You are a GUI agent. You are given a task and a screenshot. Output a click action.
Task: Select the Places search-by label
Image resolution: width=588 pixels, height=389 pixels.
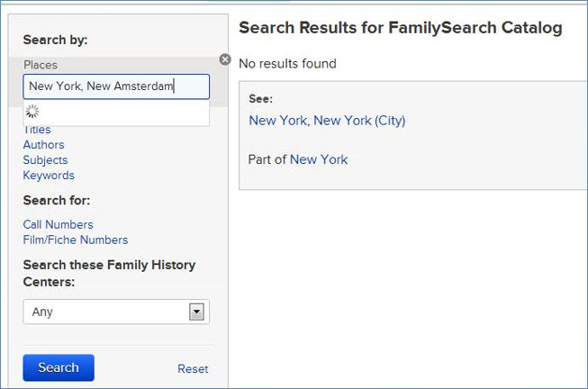pos(40,65)
